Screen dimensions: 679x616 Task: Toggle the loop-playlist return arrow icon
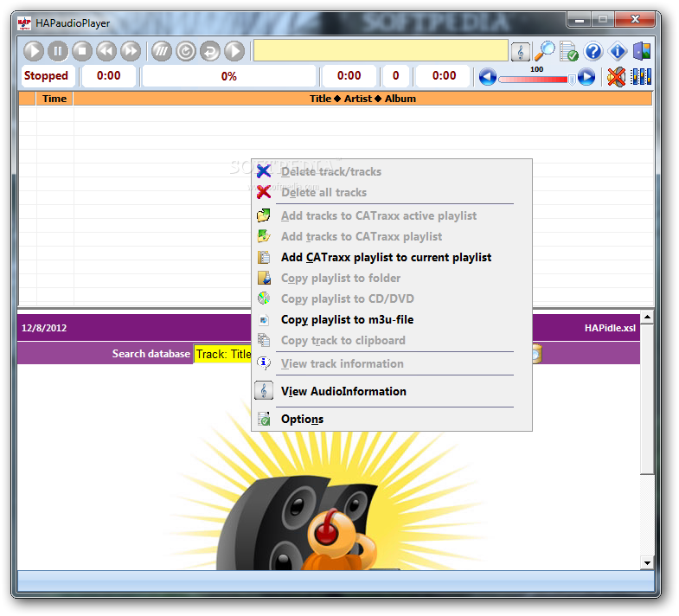coord(210,52)
